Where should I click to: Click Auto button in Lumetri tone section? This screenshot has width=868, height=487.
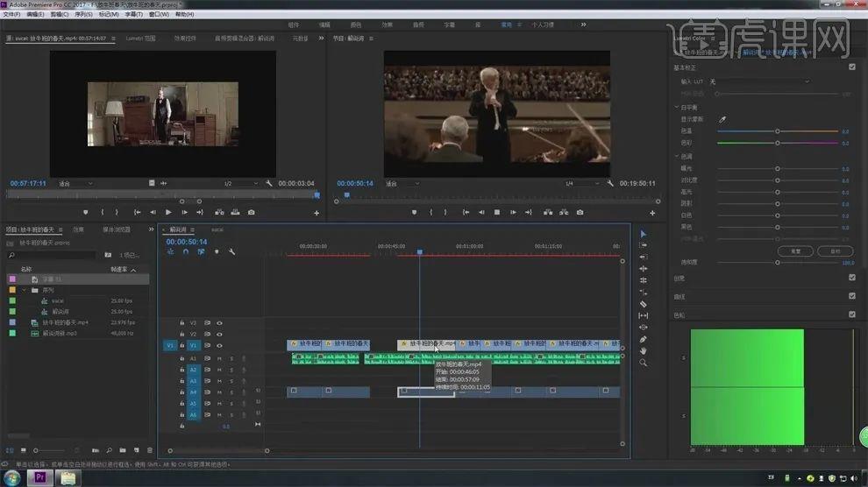[x=836, y=251]
